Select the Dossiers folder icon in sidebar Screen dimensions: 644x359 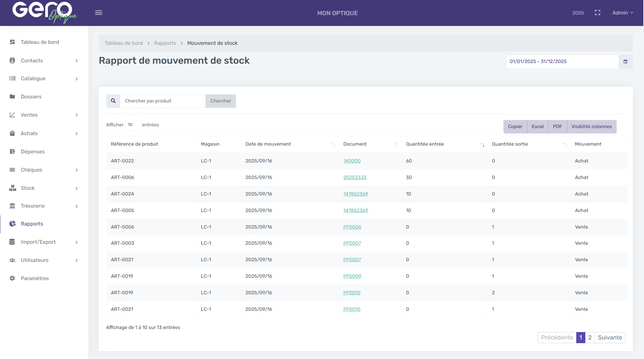click(12, 97)
